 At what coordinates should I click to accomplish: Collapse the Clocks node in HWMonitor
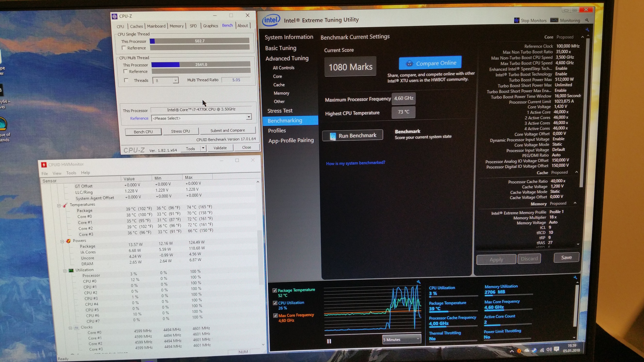coord(70,328)
